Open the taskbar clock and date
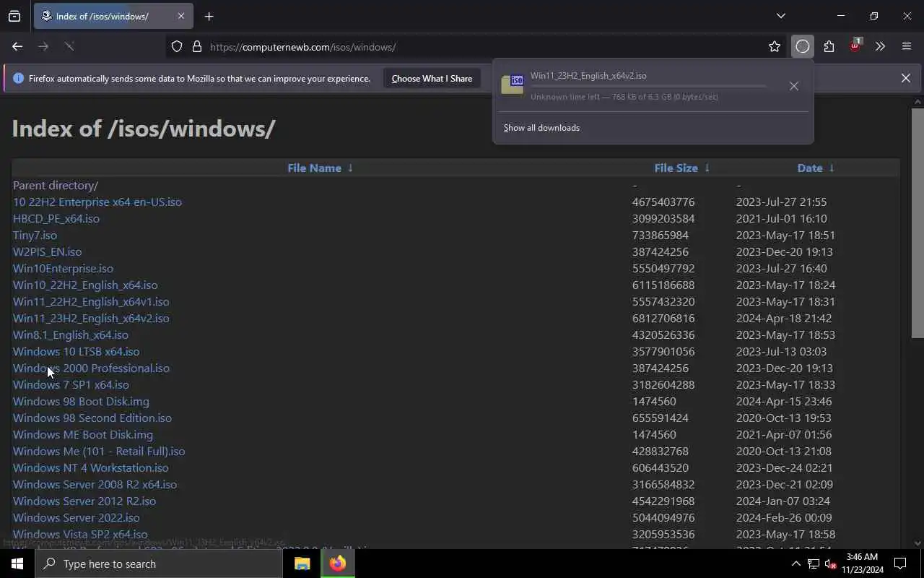Image resolution: width=924 pixels, height=578 pixels. [860, 564]
